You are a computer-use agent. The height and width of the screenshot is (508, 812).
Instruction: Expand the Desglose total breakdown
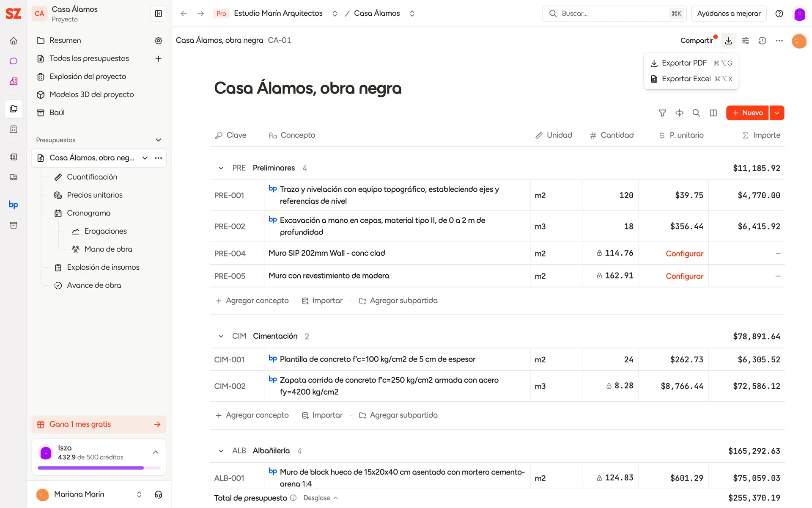[320, 498]
